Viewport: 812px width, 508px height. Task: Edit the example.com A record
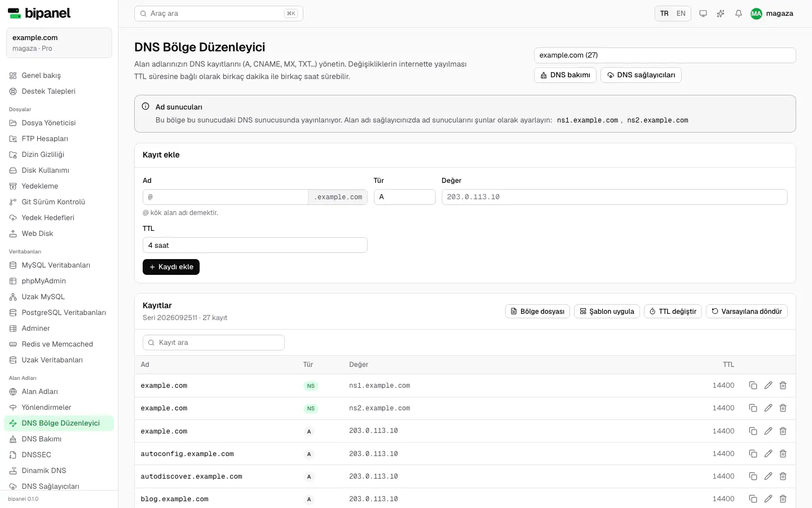768,431
